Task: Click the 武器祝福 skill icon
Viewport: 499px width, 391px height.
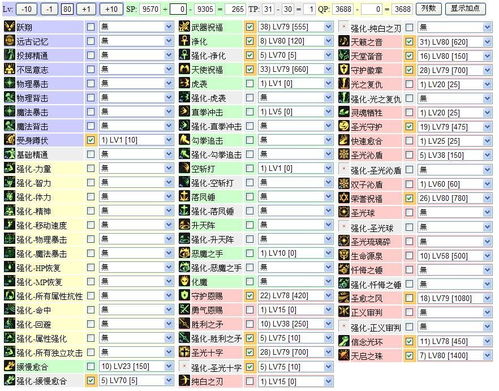Action: pyautogui.click(x=184, y=27)
